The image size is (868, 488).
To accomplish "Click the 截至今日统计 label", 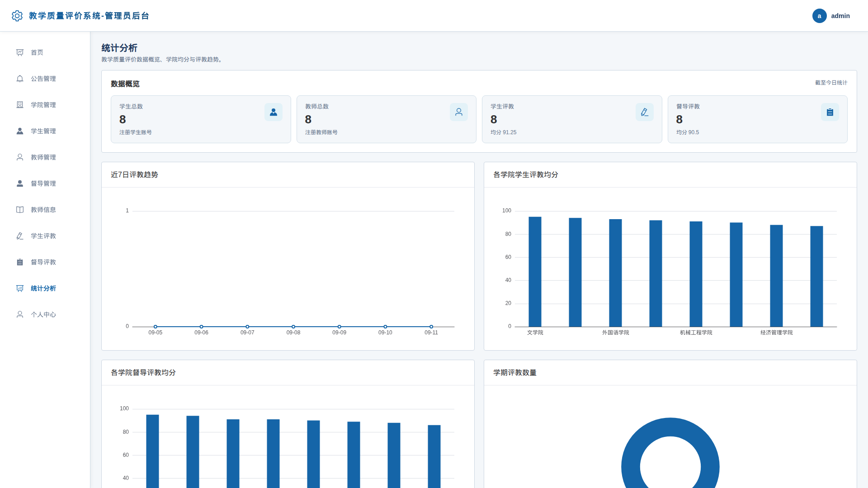I will (831, 83).
